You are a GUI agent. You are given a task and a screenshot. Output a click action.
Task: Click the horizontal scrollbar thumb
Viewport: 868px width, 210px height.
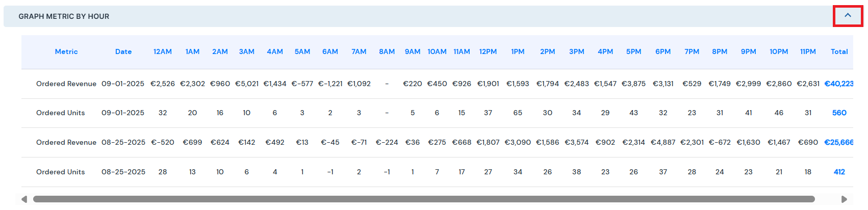[424, 199]
